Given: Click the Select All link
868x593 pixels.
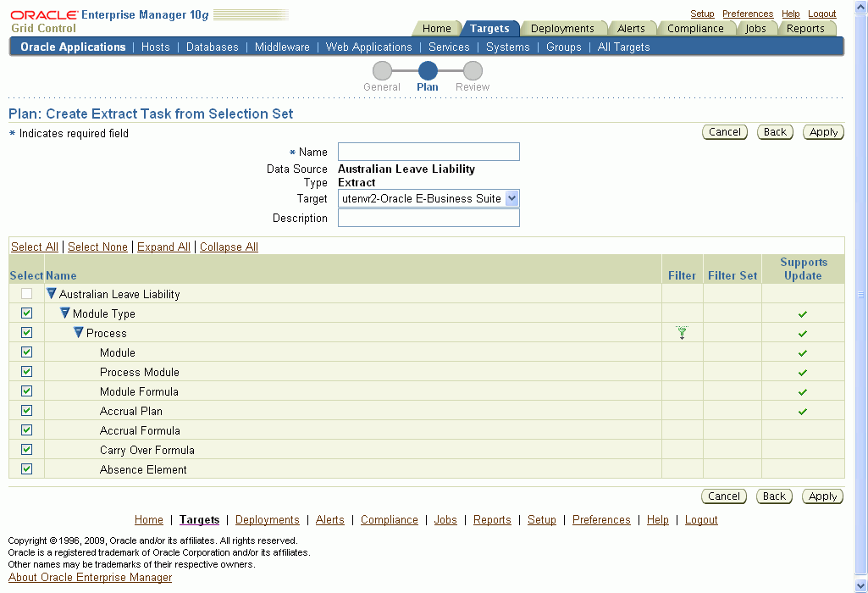Looking at the screenshot, I should [35, 247].
